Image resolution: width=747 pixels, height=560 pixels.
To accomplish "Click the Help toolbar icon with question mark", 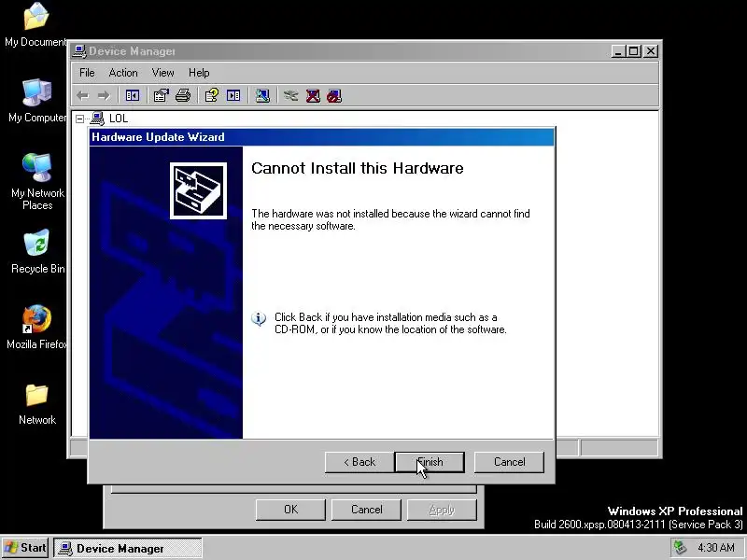I will [x=212, y=96].
